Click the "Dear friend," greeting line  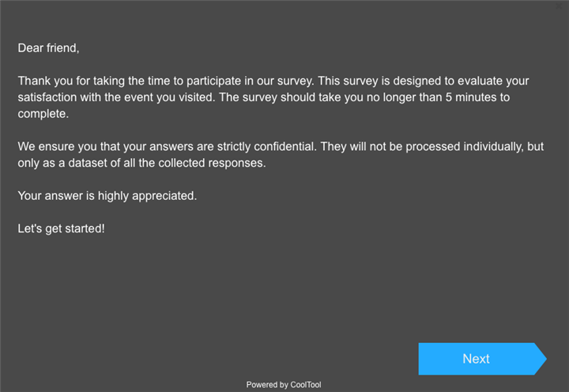(x=48, y=48)
